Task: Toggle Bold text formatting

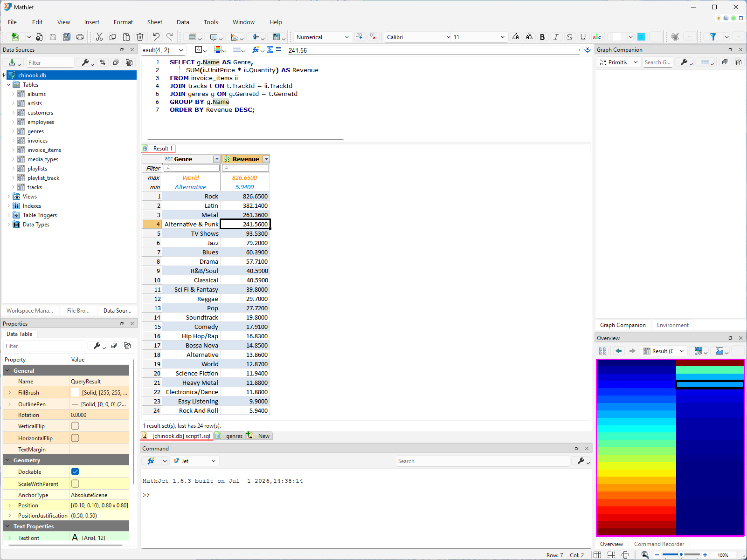Action: 542,37
